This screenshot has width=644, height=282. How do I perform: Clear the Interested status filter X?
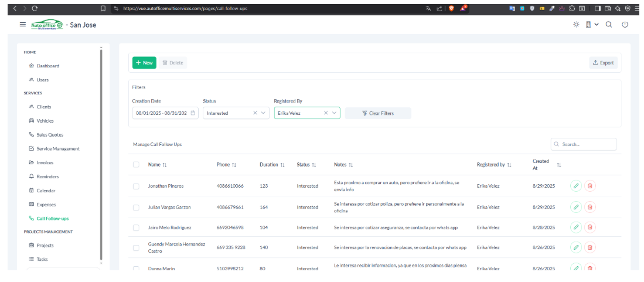(x=255, y=113)
